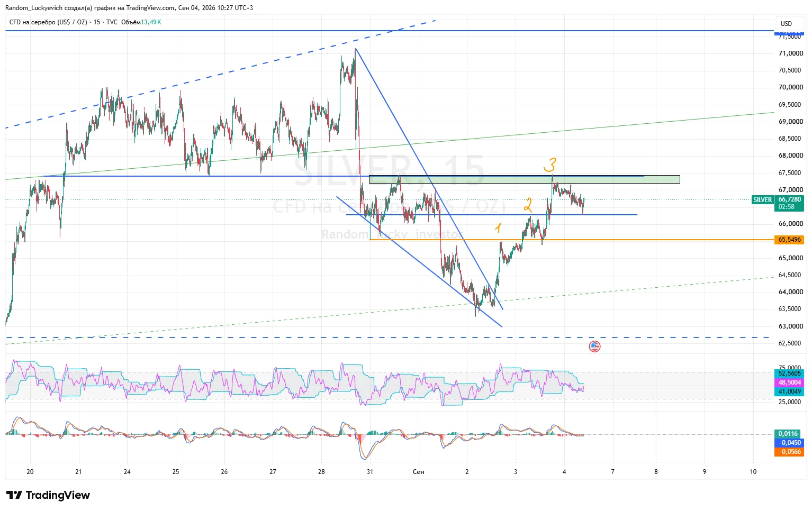
Task: Click date 31 on the time axis
Action: pos(369,472)
